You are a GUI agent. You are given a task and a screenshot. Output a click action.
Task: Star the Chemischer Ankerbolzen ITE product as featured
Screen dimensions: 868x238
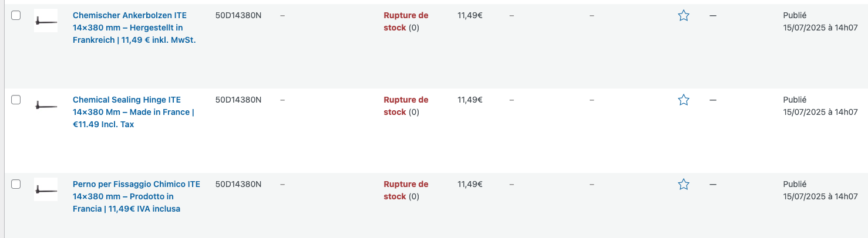(x=684, y=16)
